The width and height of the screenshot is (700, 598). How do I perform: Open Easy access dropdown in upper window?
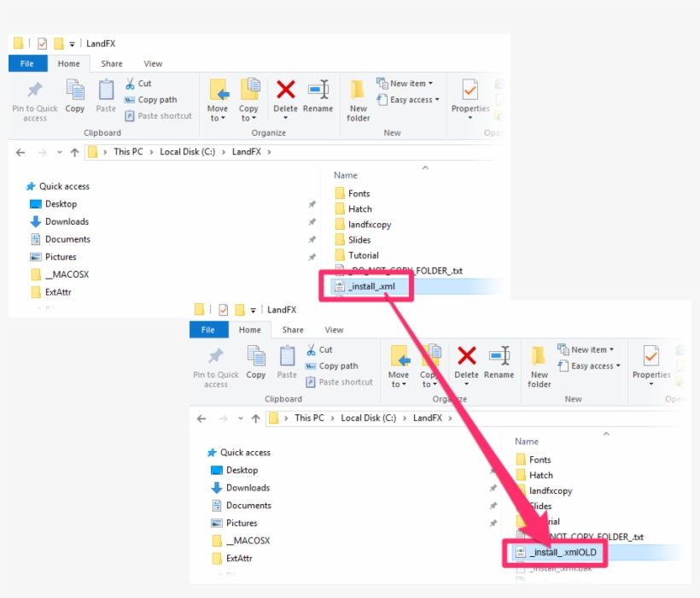tap(408, 100)
